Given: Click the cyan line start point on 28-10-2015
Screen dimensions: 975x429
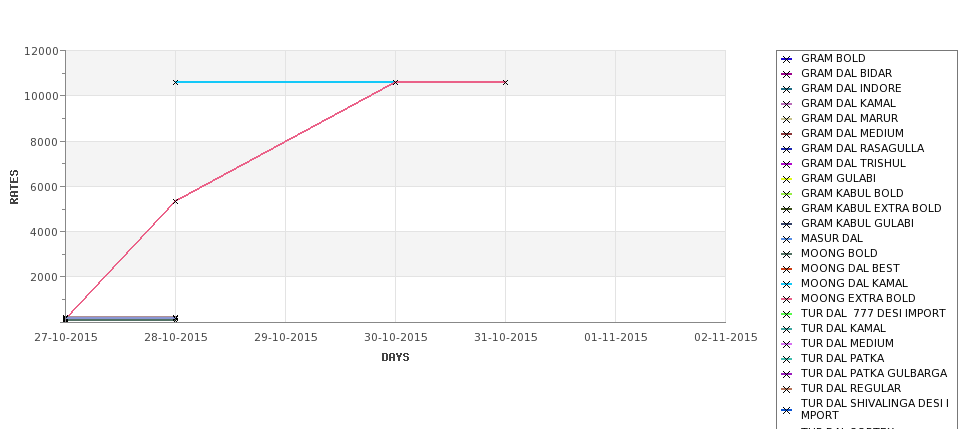Looking at the screenshot, I should click(x=175, y=82).
